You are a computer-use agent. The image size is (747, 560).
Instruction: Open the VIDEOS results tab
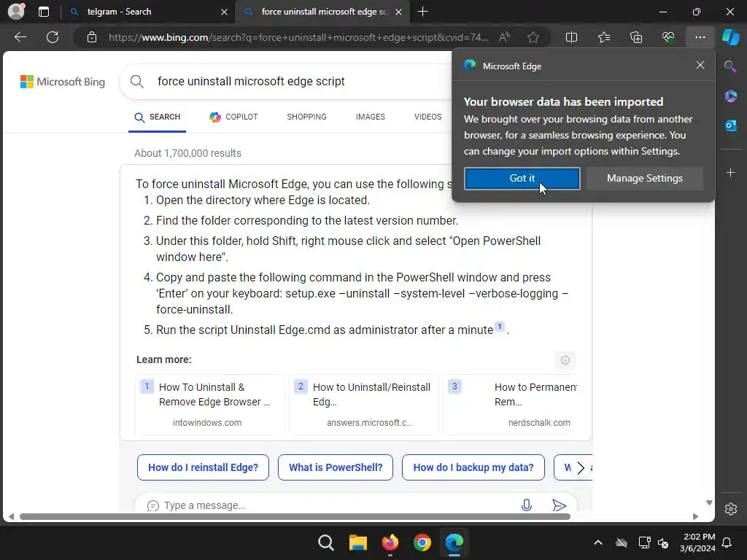point(427,117)
